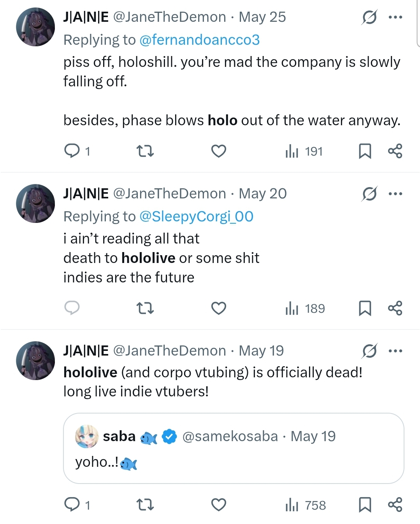The height and width of the screenshot is (524, 420).
Task: Open Grok icon on May 25 tweet
Action: (x=369, y=17)
